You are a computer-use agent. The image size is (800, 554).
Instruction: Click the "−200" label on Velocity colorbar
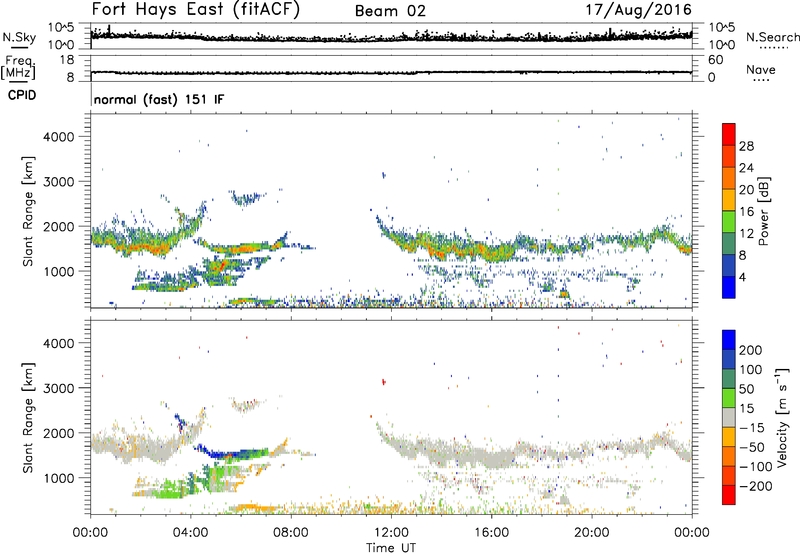[756, 486]
